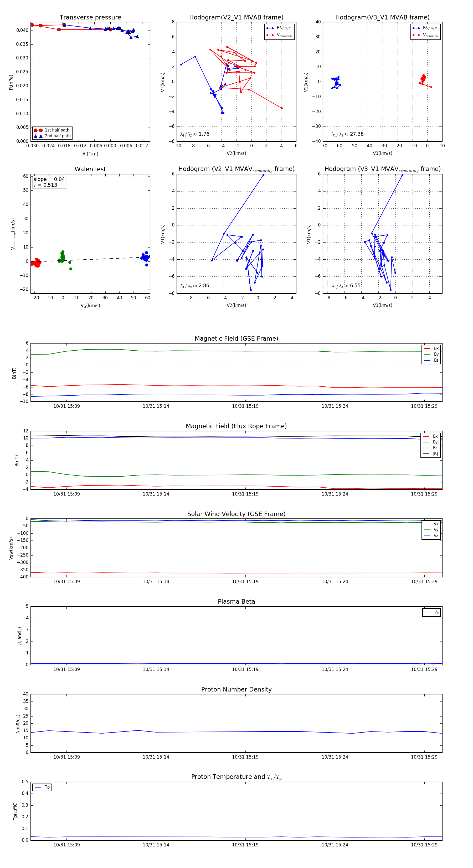Click the eigenvalue ratio label '≈ 1.76'
Screen dimensions: 473x868
tap(194, 134)
